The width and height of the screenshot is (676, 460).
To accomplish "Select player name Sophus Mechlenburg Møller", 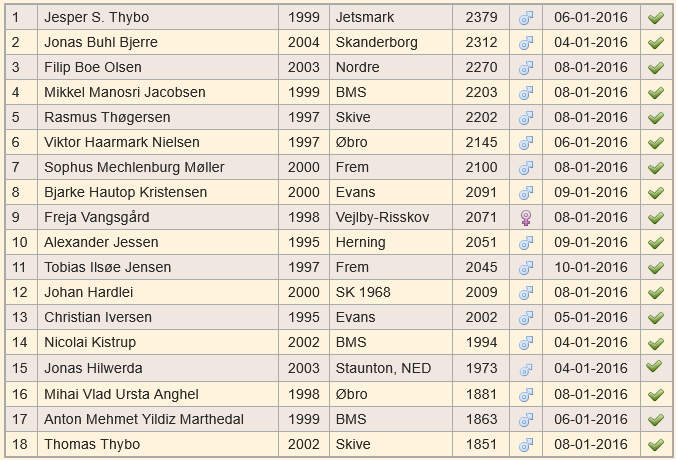I will (134, 167).
